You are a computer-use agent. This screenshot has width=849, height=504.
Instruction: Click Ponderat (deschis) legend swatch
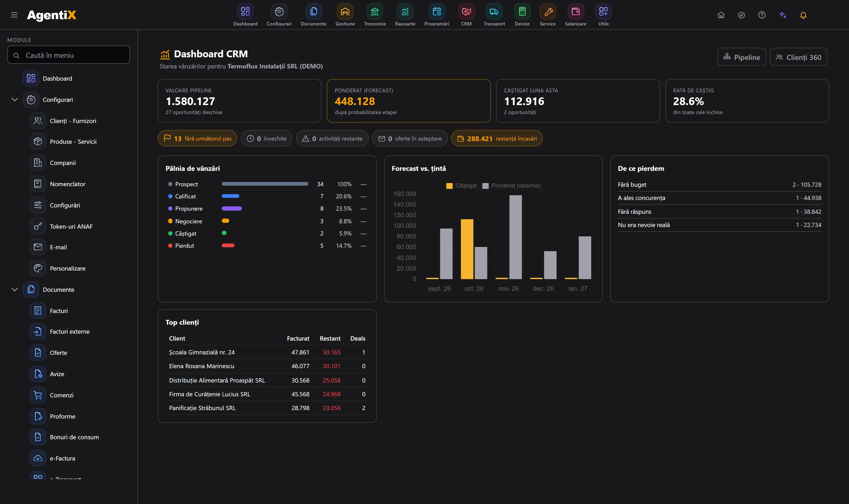[x=485, y=186]
